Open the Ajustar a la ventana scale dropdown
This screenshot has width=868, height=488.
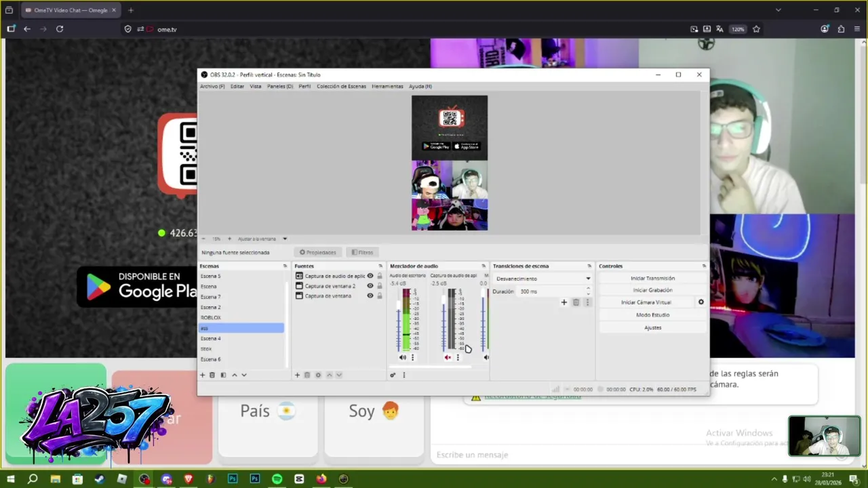pyautogui.click(x=262, y=239)
